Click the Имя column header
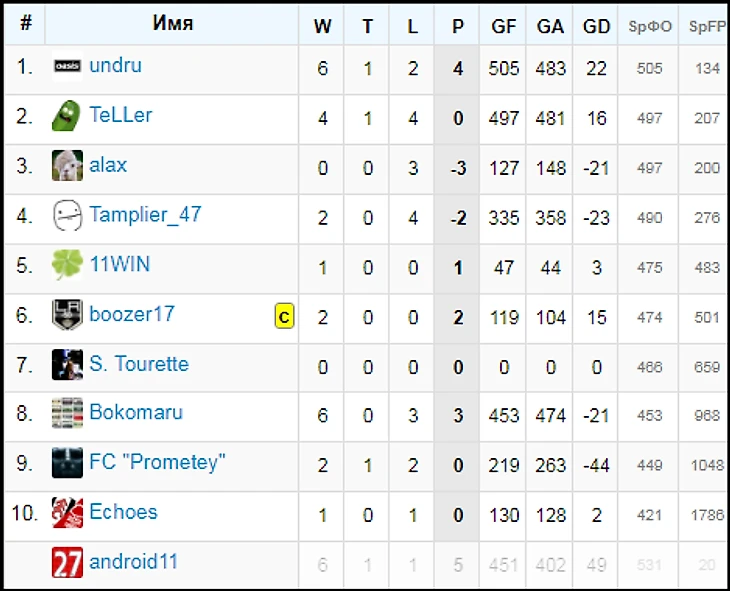Viewport: 730px width, 591px height. click(x=173, y=24)
